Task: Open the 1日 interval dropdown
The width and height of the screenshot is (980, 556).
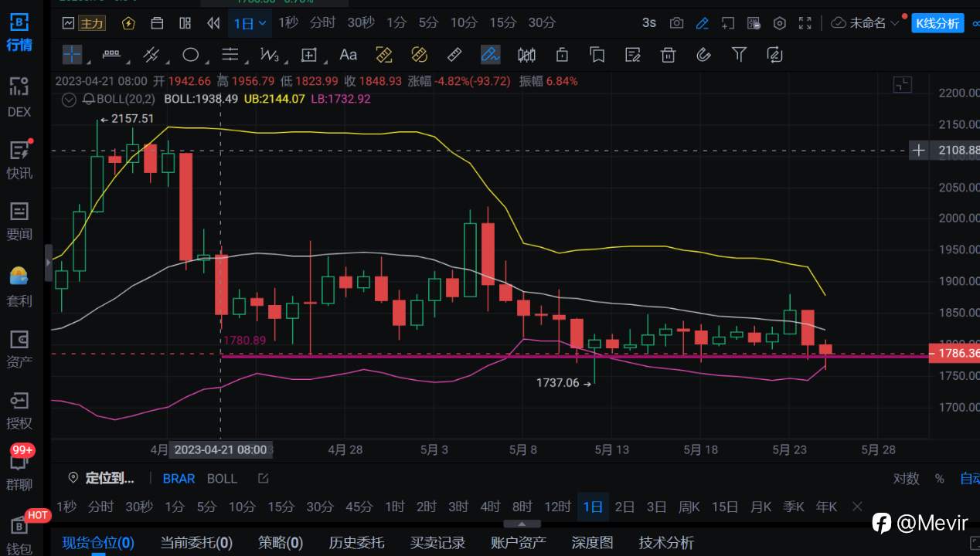Action: 250,23
